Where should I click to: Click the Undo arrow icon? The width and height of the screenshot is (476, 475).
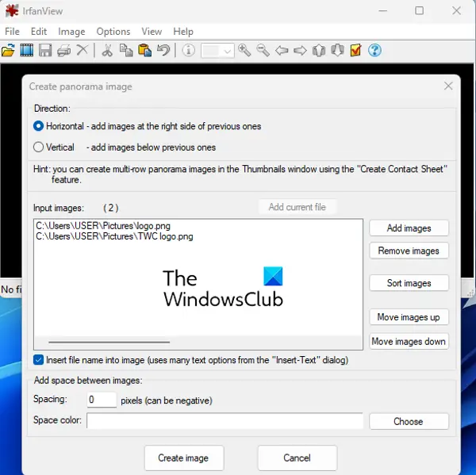point(163,51)
